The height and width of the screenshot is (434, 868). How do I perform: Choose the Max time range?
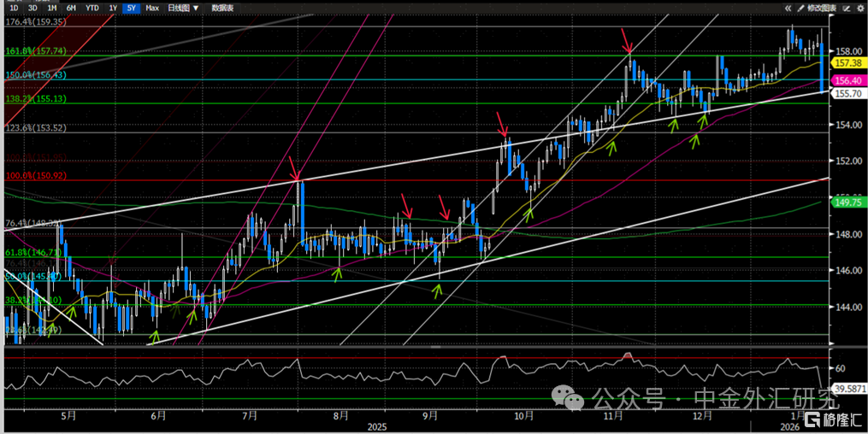pyautogui.click(x=152, y=8)
